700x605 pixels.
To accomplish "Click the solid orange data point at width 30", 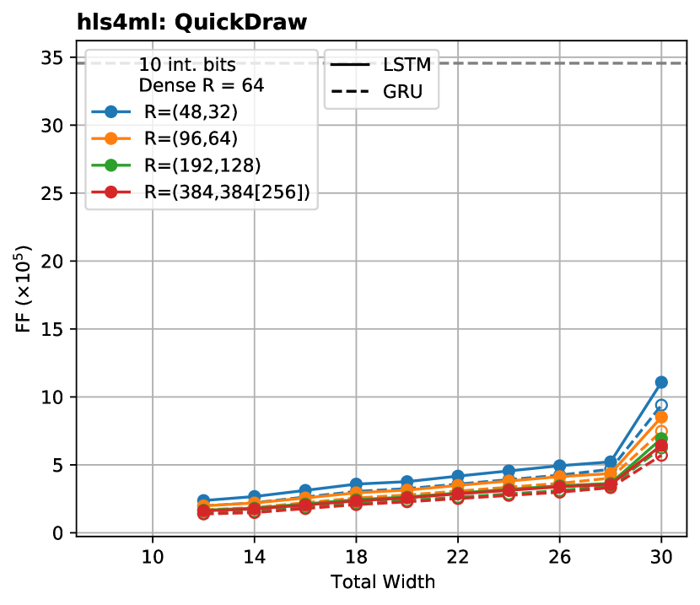I will click(661, 418).
